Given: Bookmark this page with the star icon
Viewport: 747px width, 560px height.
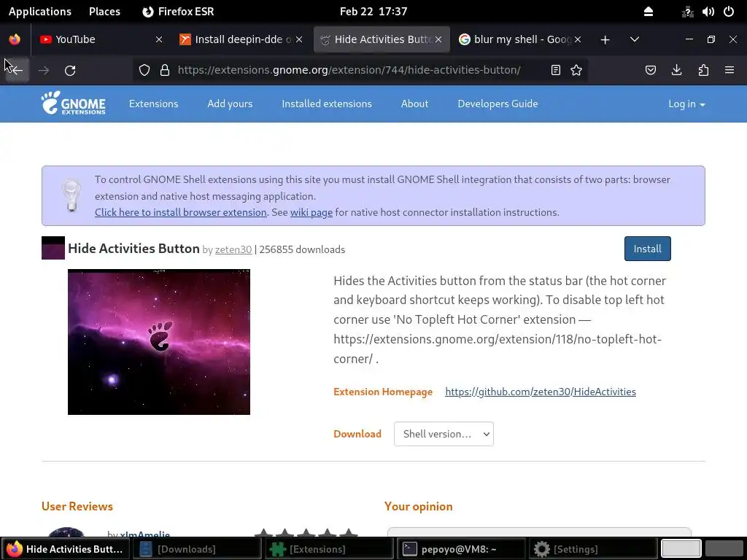Looking at the screenshot, I should point(576,71).
